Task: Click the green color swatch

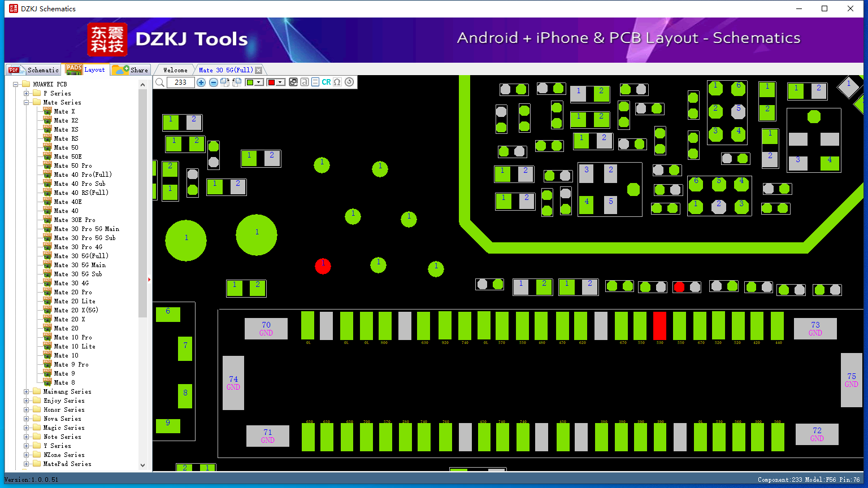Action: (250, 82)
